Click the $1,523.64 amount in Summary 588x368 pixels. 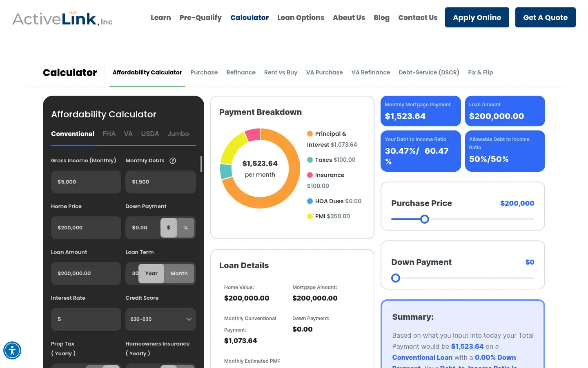coord(467,346)
